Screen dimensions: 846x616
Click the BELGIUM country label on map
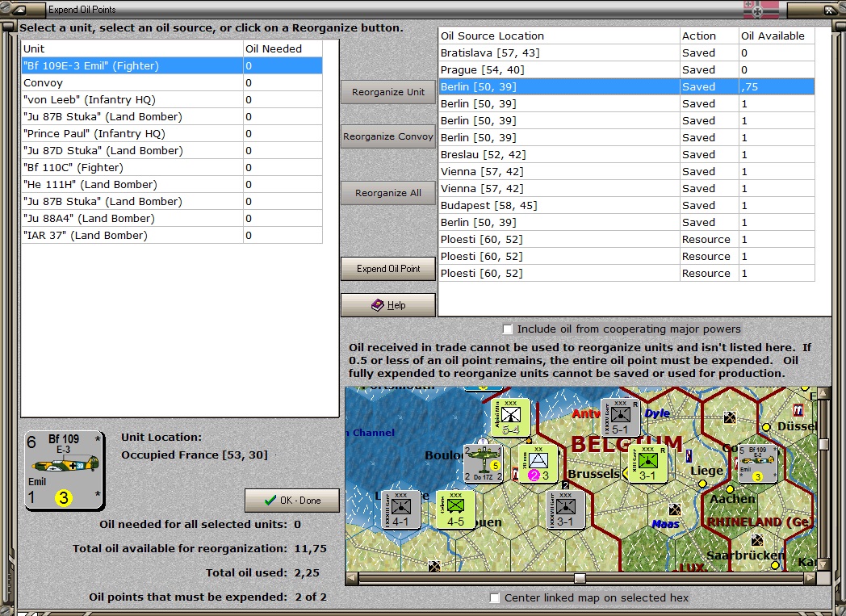[x=627, y=445]
